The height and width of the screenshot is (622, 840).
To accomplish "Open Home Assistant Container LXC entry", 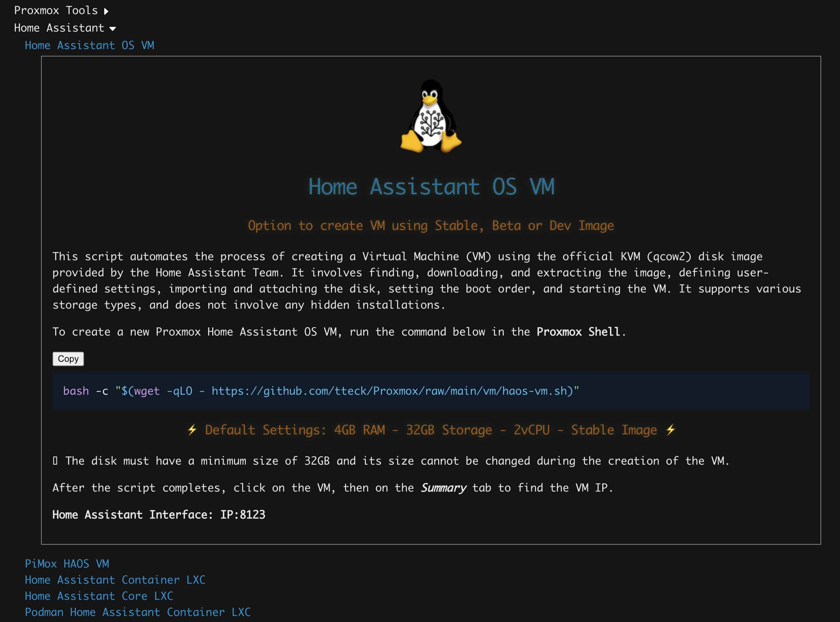I will [115, 580].
